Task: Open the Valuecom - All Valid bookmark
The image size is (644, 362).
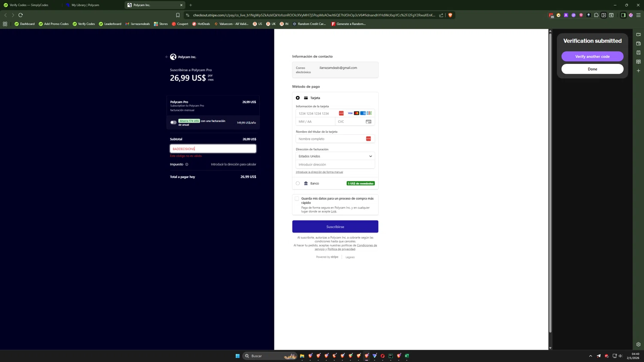Action: point(231,24)
